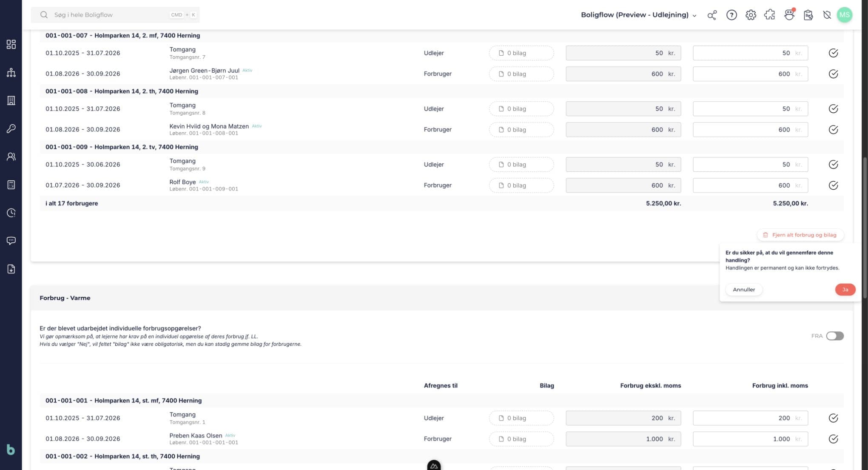Click the page vertical scrollbar

coord(865,229)
